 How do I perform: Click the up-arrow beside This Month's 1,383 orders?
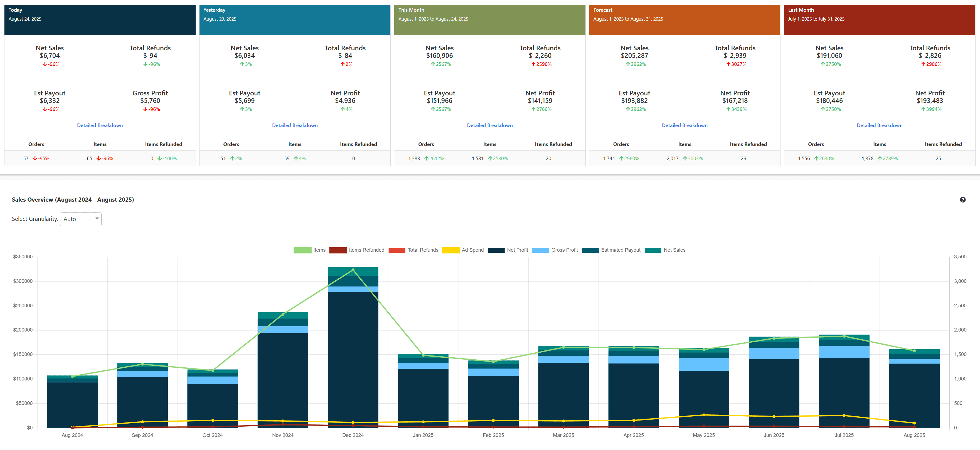[427, 158]
